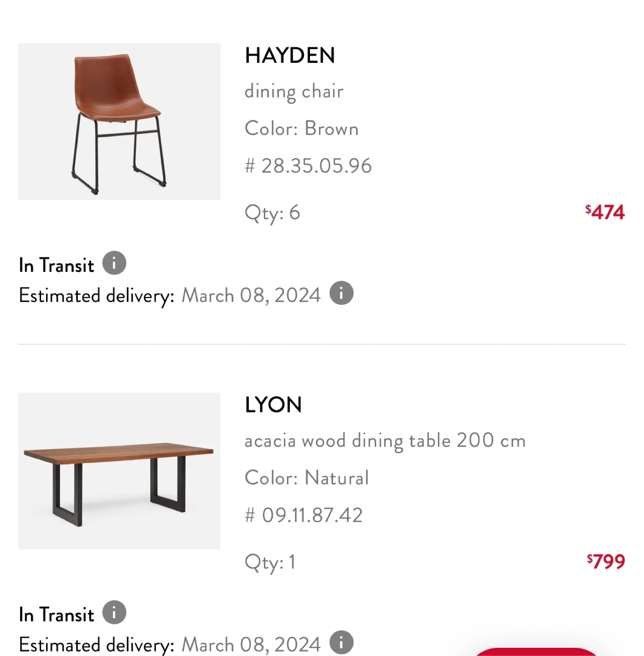Open the HAYDEN product title
The image size is (644, 656).
pyautogui.click(x=290, y=56)
